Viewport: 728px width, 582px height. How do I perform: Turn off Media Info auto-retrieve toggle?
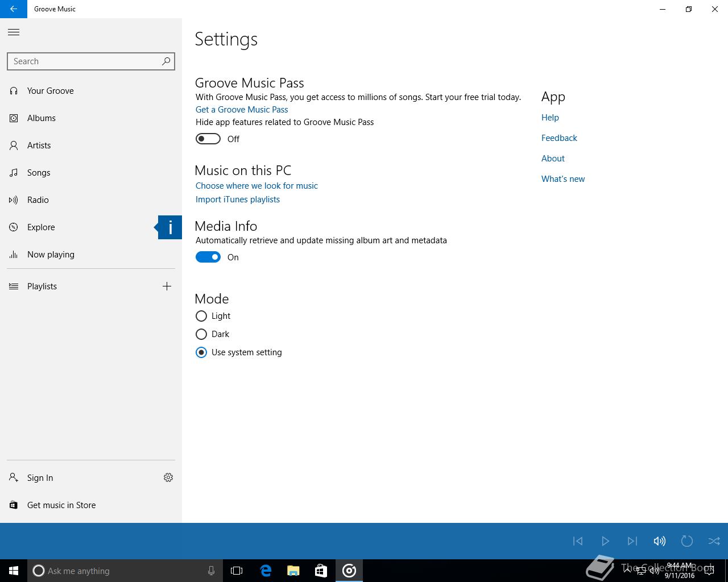coord(208,257)
